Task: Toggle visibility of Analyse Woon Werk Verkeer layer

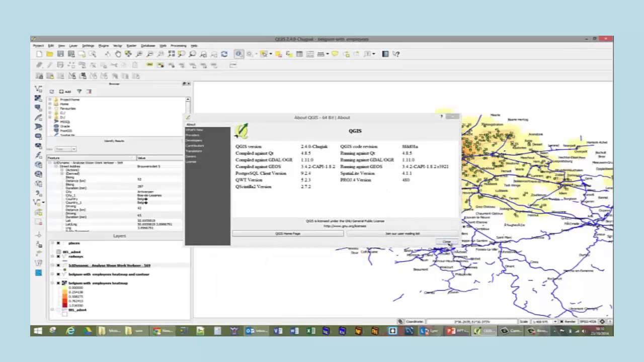Action: pos(58,265)
